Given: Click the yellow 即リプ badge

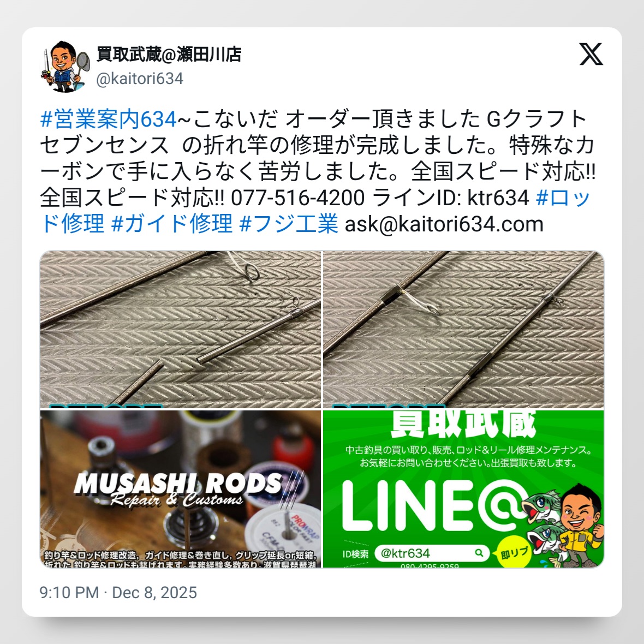Looking at the screenshot, I should [514, 553].
